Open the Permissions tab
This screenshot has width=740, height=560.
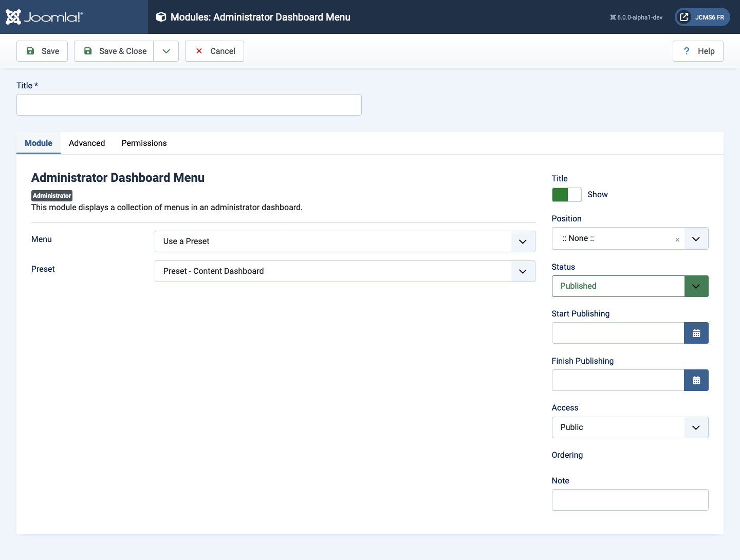point(144,143)
